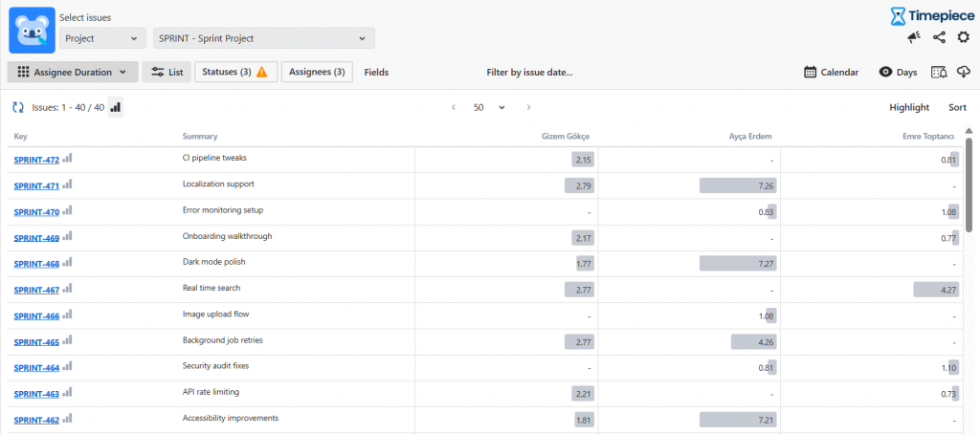Switch to the List view
Viewport: 980px width, 435px height.
tap(167, 72)
